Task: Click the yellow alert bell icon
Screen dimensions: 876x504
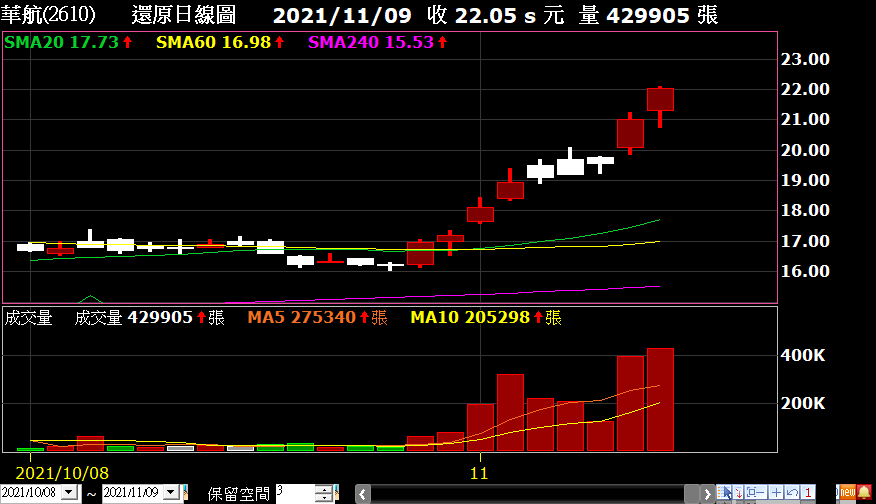Action: (864, 492)
